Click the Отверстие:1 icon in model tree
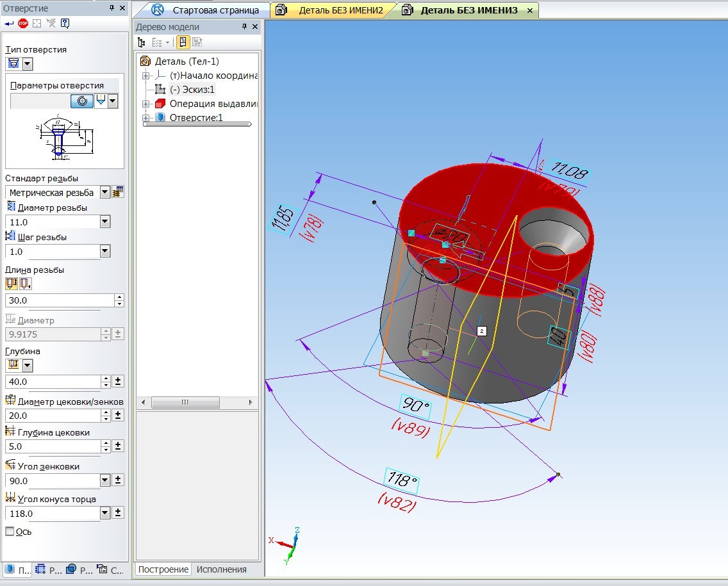This screenshot has height=586, width=728. coord(160,118)
